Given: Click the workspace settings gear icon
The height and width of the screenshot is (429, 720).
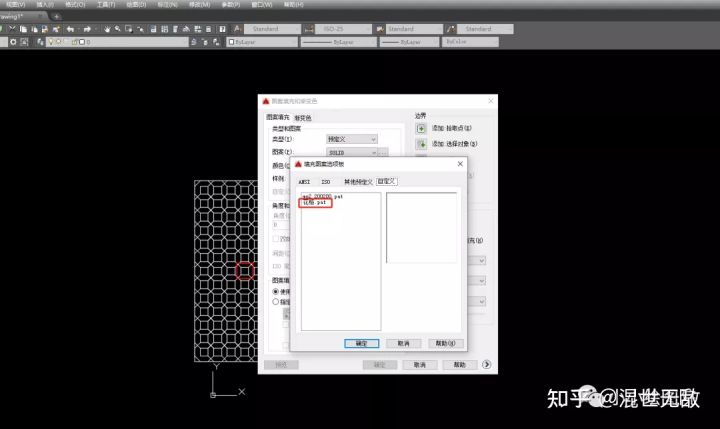Looking at the screenshot, I should pos(13,42).
